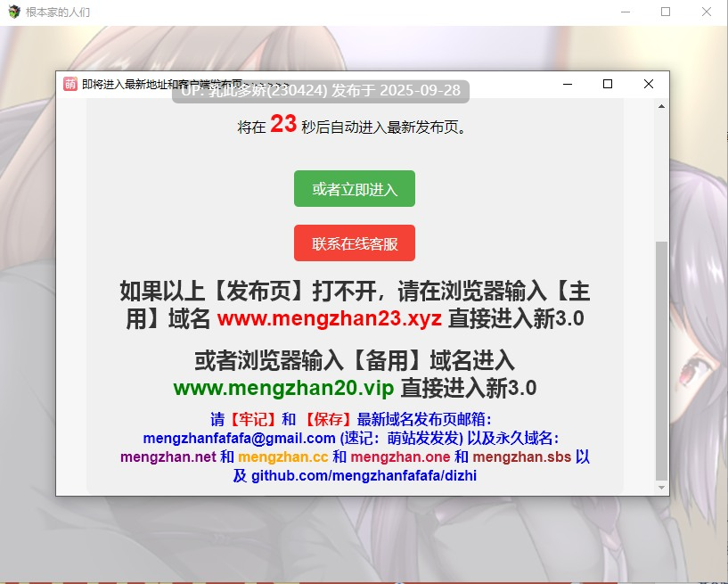Click the red countdown number 23

[x=283, y=124]
